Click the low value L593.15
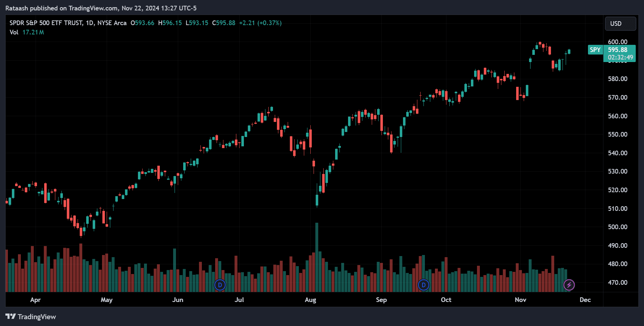 (197, 23)
